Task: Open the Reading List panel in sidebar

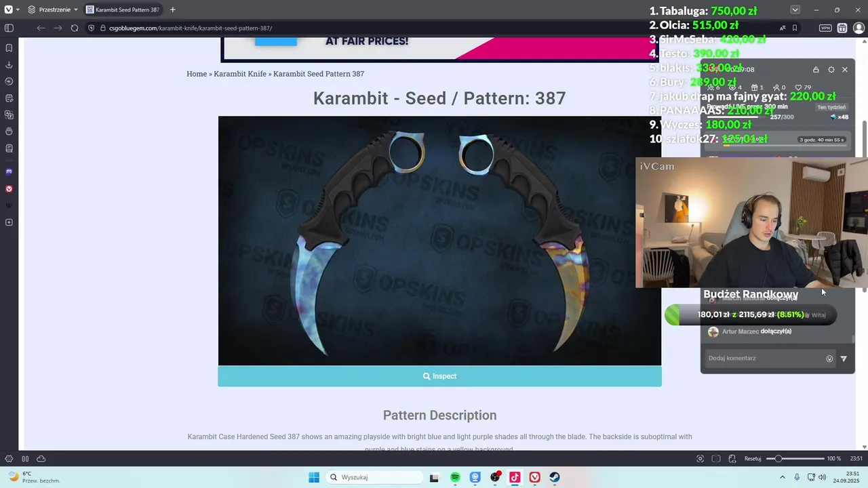Action: [9, 148]
